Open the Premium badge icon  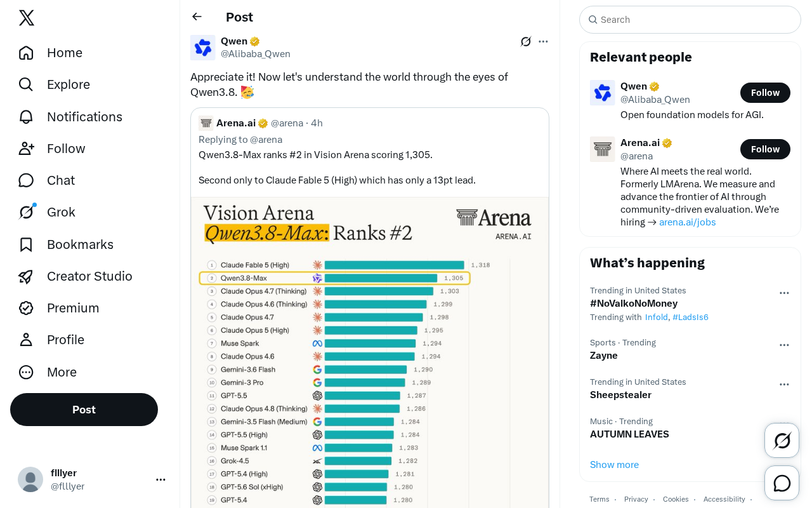(x=26, y=308)
